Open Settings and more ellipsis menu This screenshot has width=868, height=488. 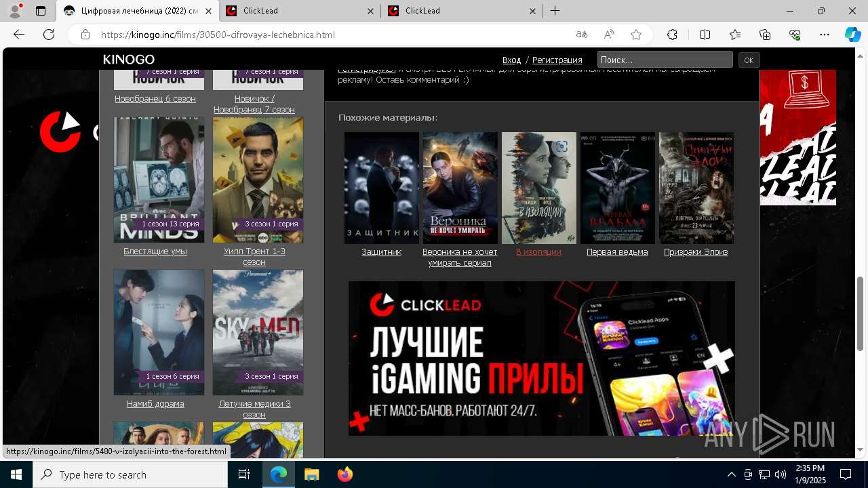pyautogui.click(x=825, y=35)
